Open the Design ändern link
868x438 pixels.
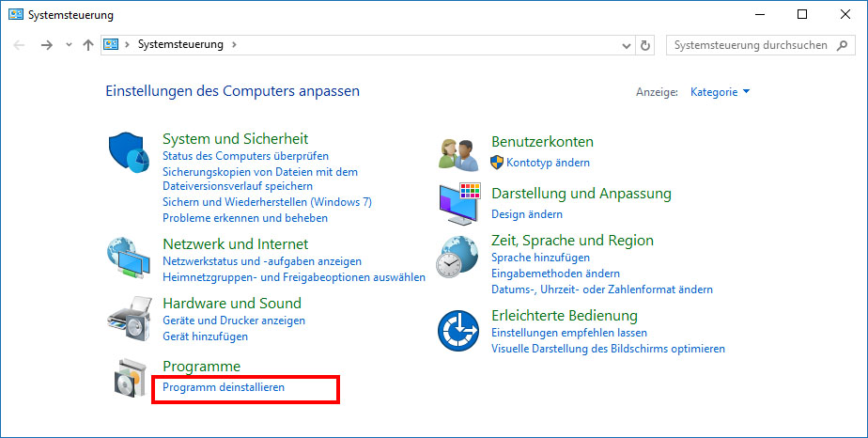coord(527,214)
